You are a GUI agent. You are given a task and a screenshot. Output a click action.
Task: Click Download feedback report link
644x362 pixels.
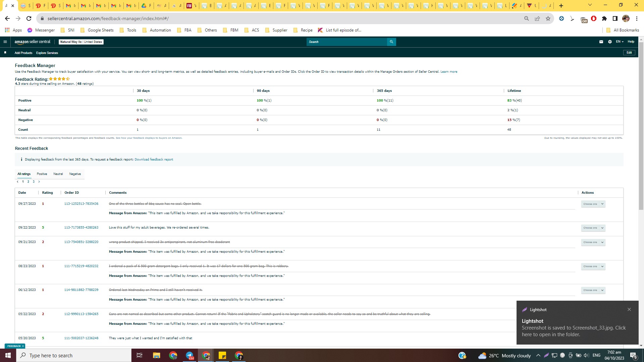pyautogui.click(x=154, y=160)
